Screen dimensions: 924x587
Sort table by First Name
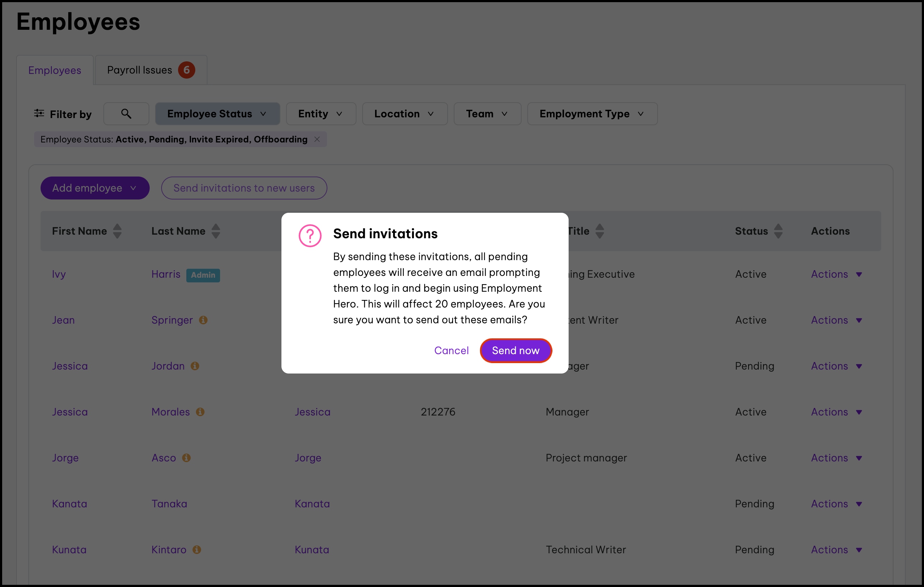(x=117, y=231)
